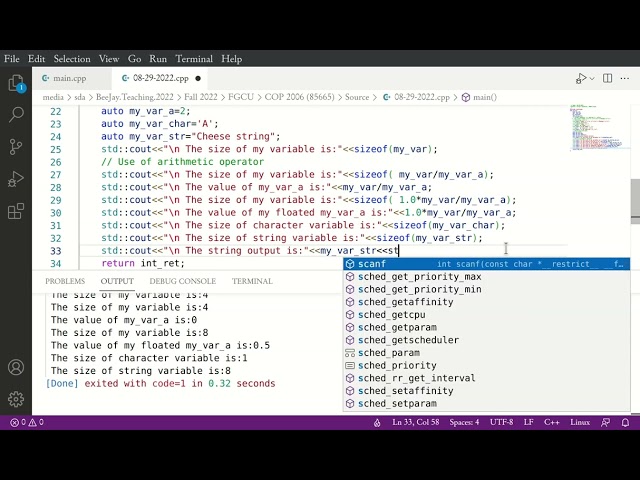
Task: Open Run and Debug view icon
Action: click(x=16, y=179)
